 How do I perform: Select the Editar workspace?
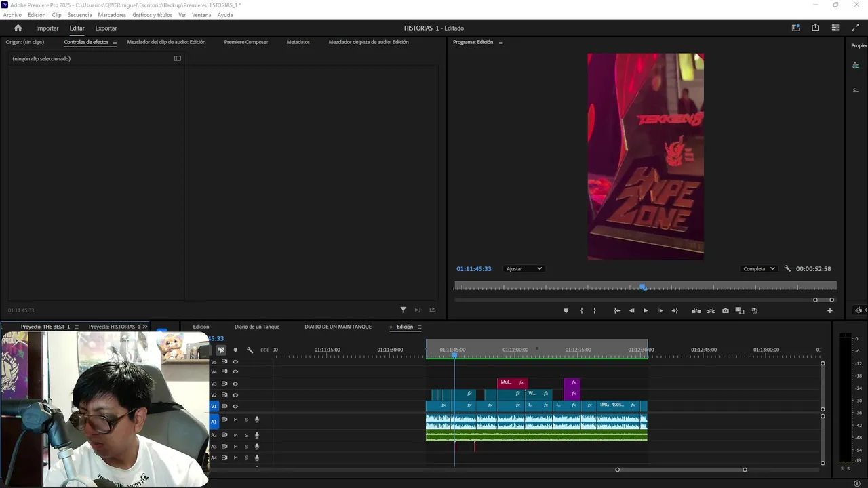coord(77,28)
